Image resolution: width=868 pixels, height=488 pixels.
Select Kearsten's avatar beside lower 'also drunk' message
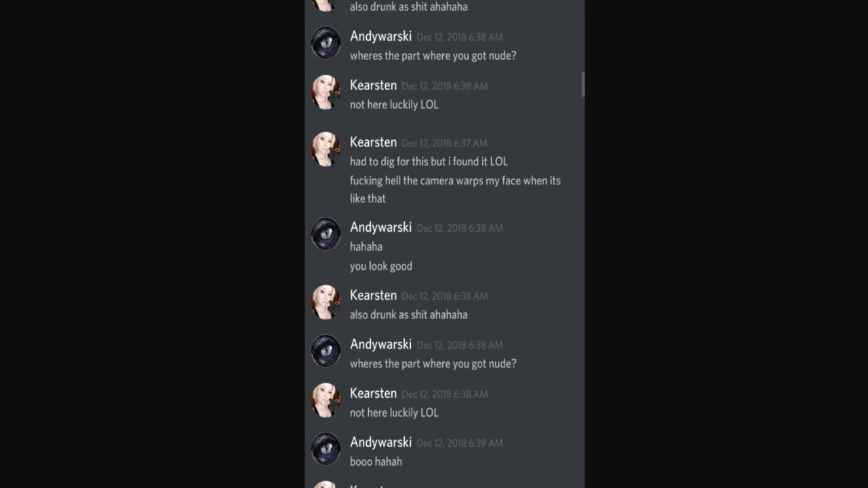pos(325,302)
